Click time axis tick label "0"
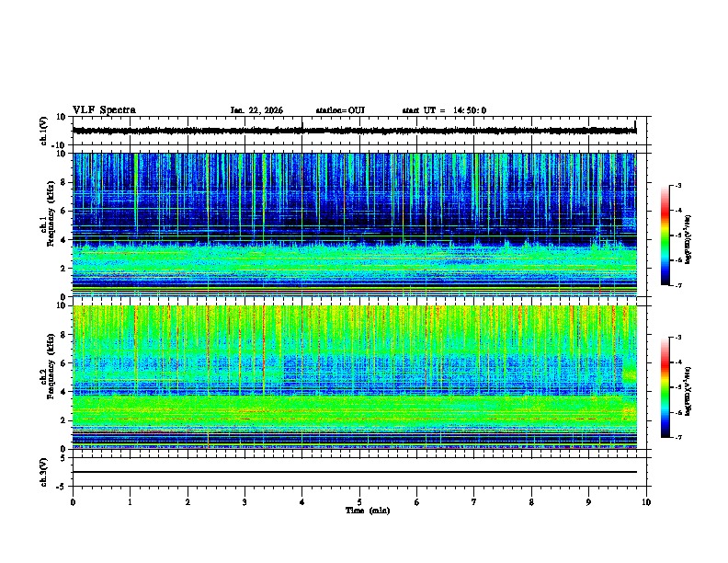This screenshot has height=563, width=728. (73, 502)
